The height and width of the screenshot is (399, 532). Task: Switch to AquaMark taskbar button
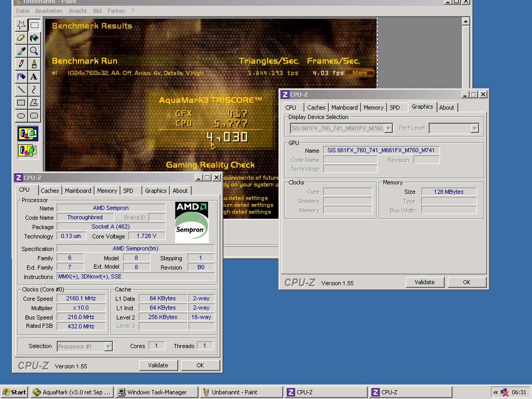tap(72, 392)
